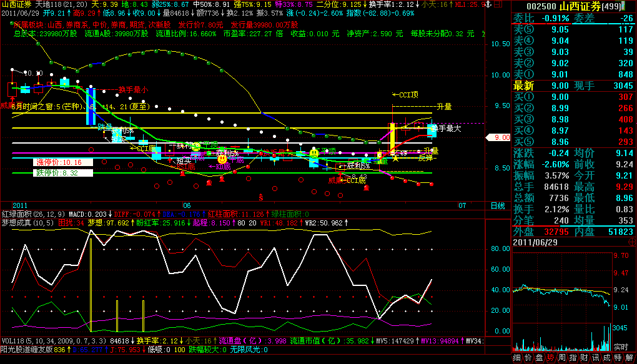Open the 讯 news tab
Screen dimensions: 637x364
pos(596,358)
